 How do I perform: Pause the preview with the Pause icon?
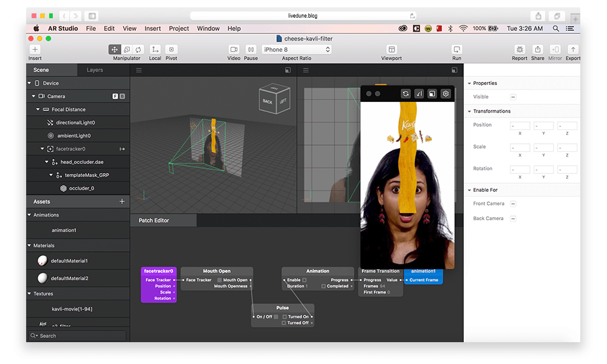[251, 50]
